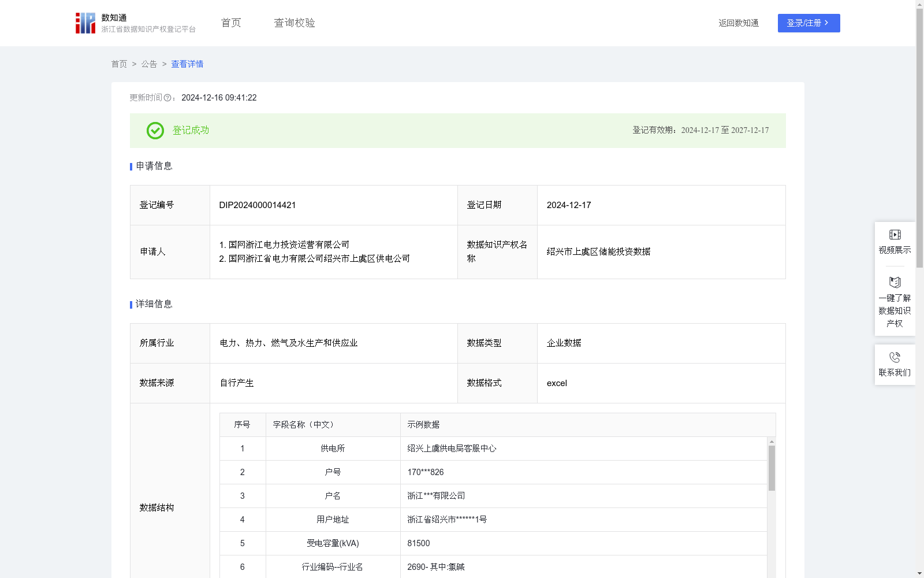Click the 用户地址 field cell

(x=333, y=520)
